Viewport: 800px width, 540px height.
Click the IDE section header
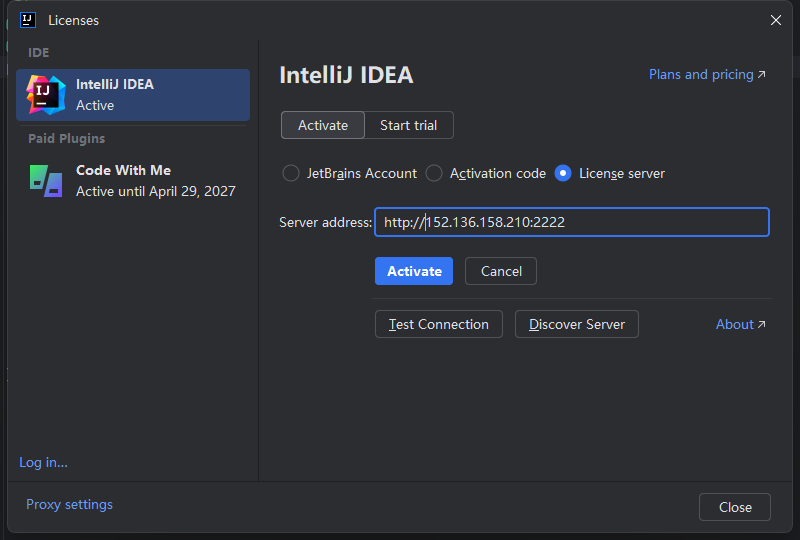39,53
